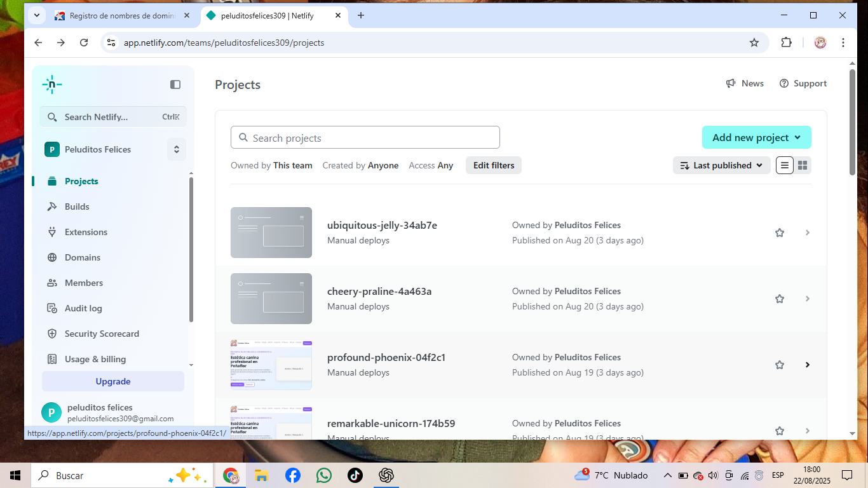This screenshot has height=488, width=868.
Task: Go back to previous page
Action: (38, 43)
